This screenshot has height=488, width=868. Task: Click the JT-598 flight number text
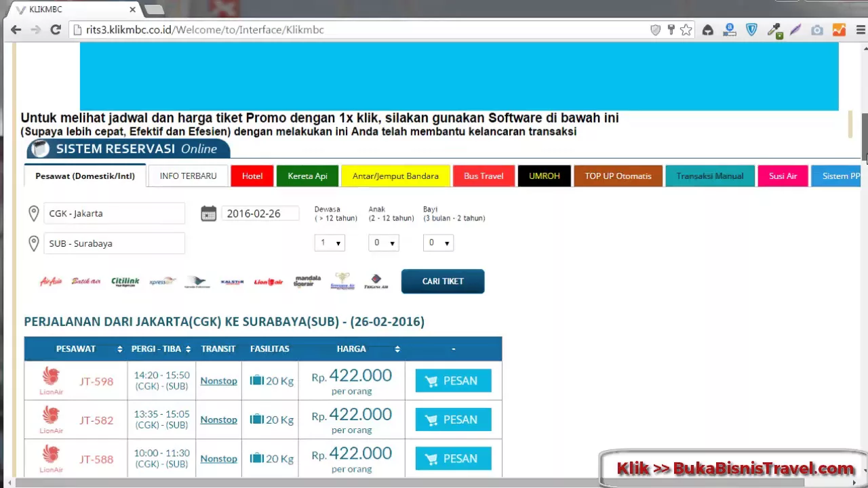(x=96, y=381)
